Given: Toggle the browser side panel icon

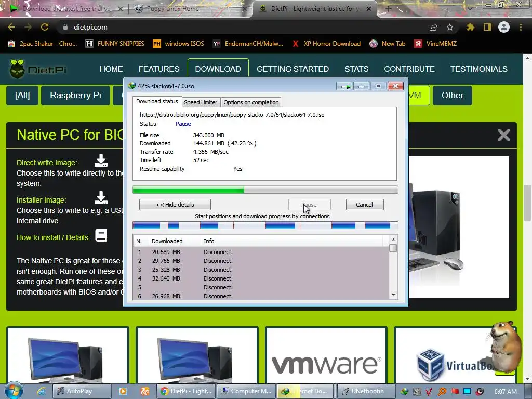Looking at the screenshot, I should (x=487, y=27).
